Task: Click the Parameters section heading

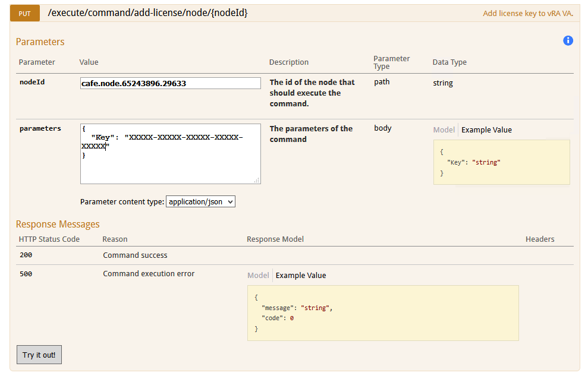Action: [40, 42]
